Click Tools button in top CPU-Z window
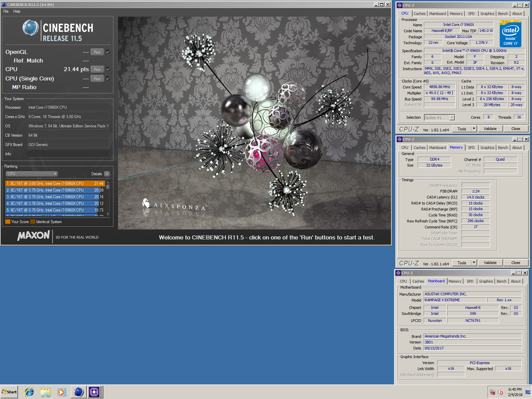Screen dimensions: 532x399 click(x=462, y=129)
